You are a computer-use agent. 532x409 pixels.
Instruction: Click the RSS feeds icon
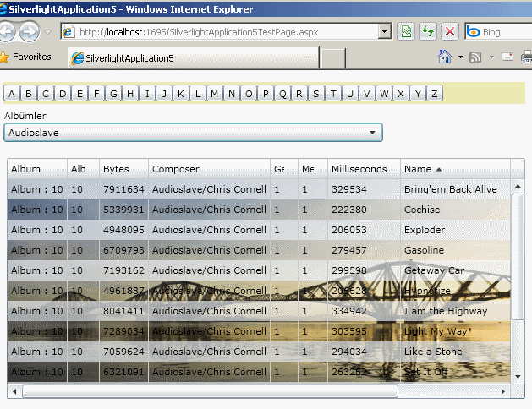pos(475,57)
